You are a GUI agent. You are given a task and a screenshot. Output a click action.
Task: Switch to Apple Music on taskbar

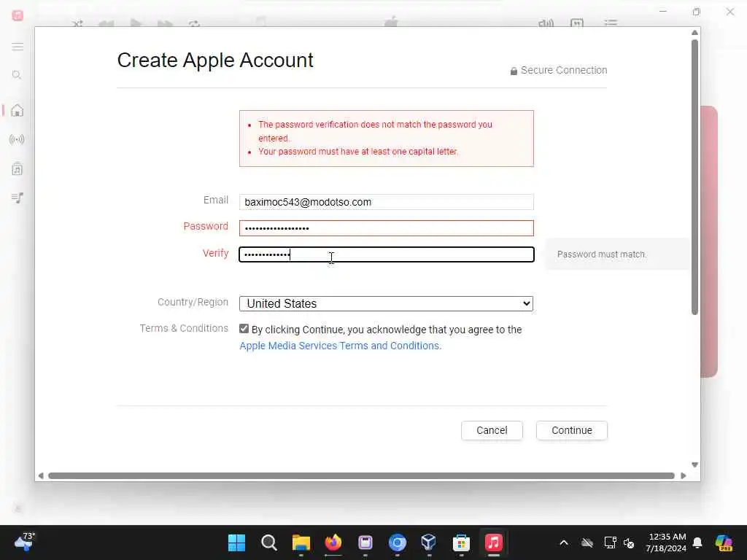(x=494, y=542)
